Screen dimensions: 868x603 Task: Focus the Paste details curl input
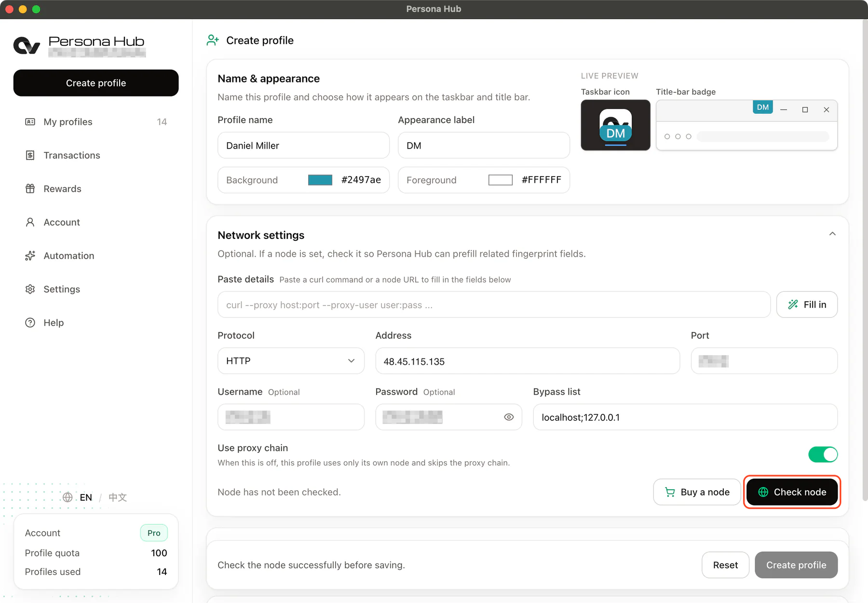pos(494,304)
